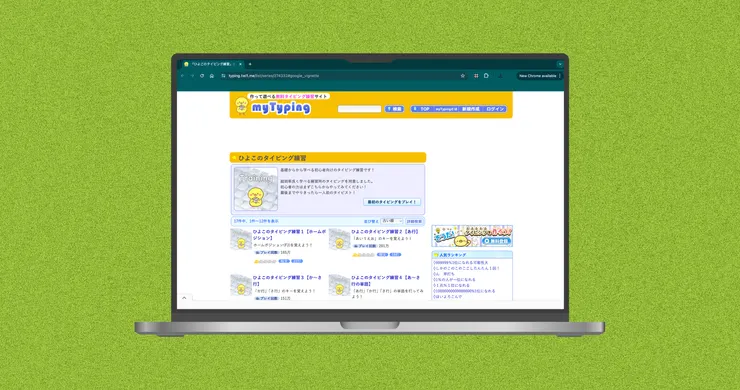
Task: Expand the tab search chevron in the tab strip
Action: point(560,64)
